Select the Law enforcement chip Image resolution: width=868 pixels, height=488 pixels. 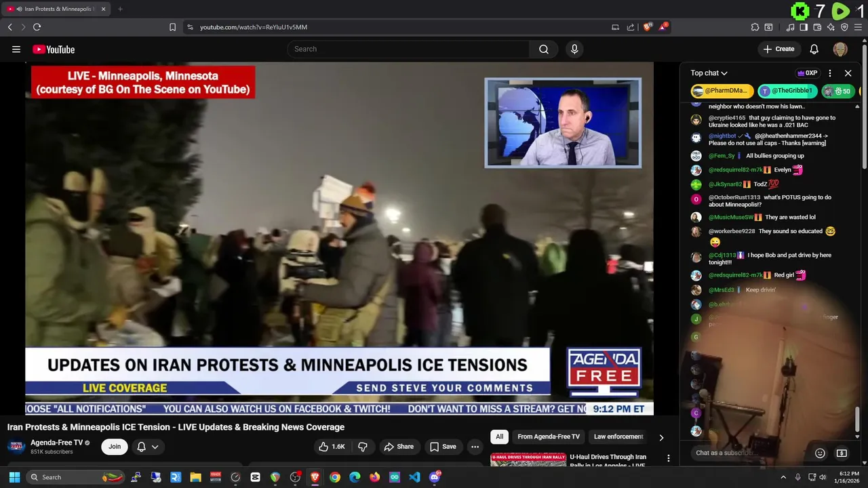pos(618,436)
